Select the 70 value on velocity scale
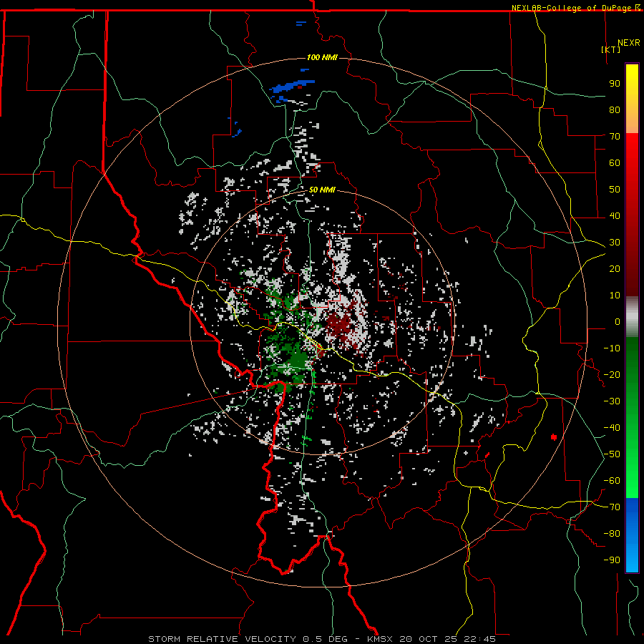The height and width of the screenshot is (644, 644). coord(615,137)
